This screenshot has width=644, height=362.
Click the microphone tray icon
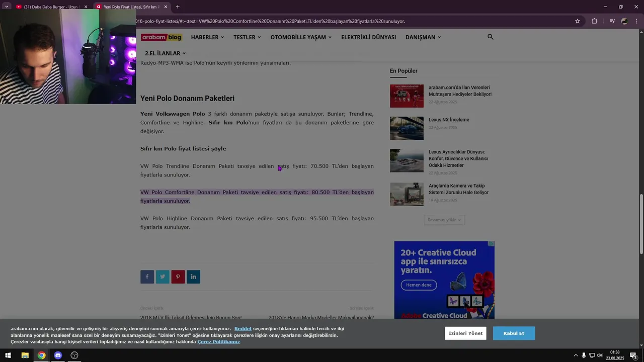pos(584,355)
